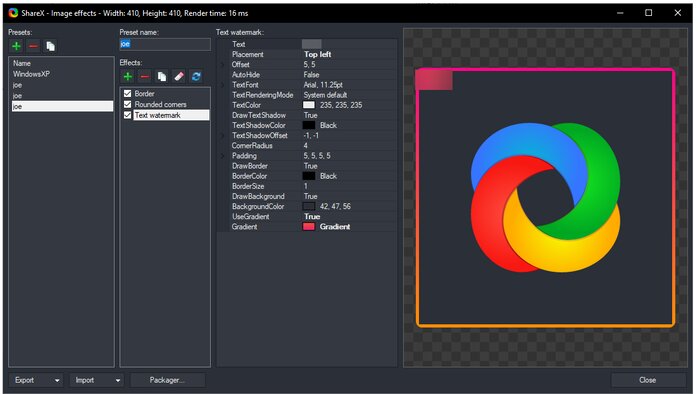Click the Placement property label
Screen dimensions: 700x394
tap(248, 54)
